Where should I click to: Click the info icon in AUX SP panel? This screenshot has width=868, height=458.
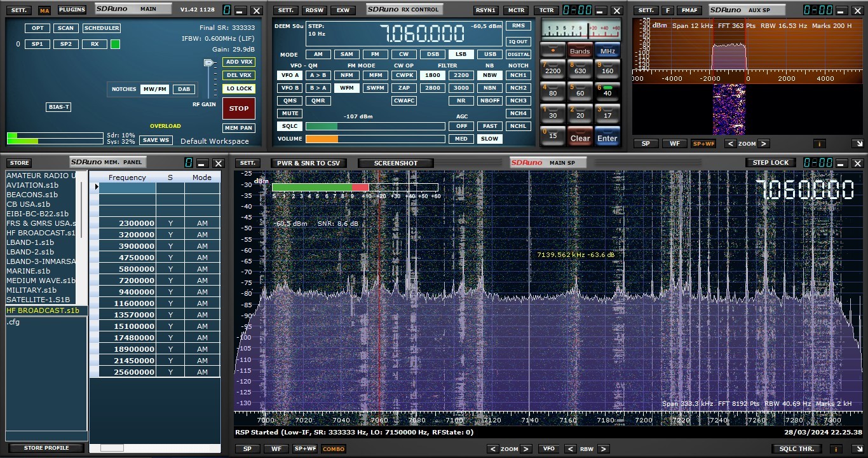point(820,144)
